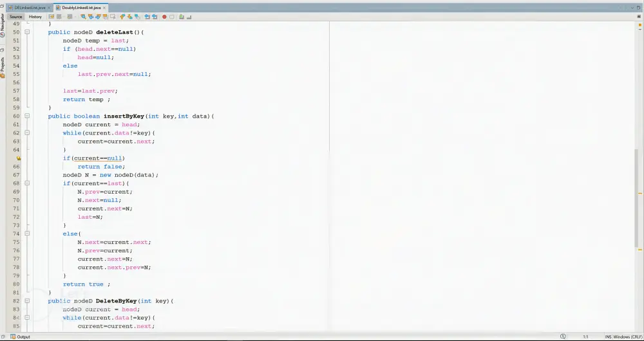This screenshot has height=341, width=644.
Task: Go to next bookmark icon
Action: (x=130, y=17)
